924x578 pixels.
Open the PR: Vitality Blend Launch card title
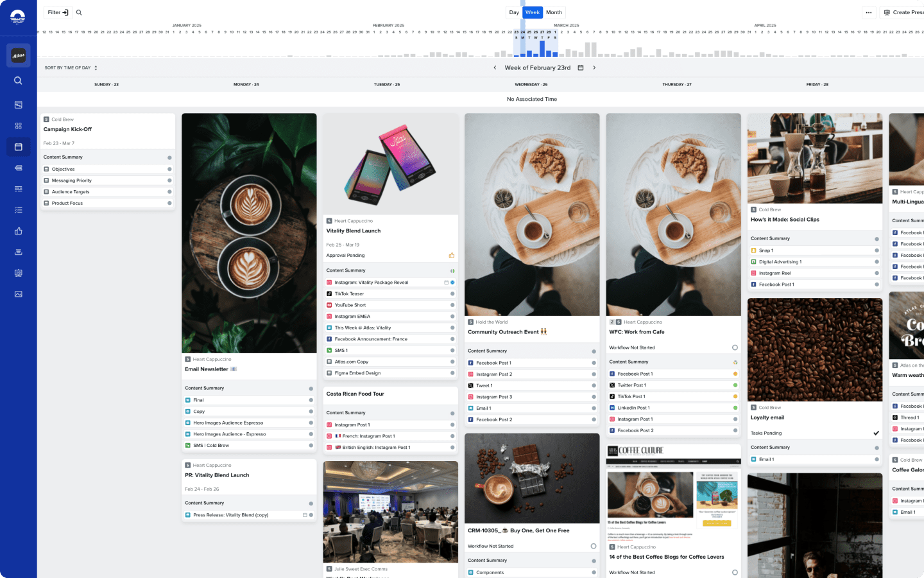tap(217, 475)
